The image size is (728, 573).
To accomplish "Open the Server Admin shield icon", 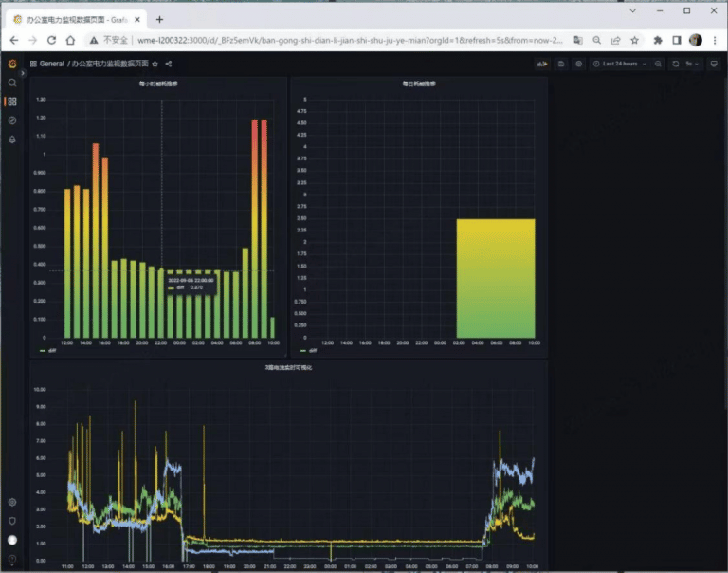I will (12, 521).
